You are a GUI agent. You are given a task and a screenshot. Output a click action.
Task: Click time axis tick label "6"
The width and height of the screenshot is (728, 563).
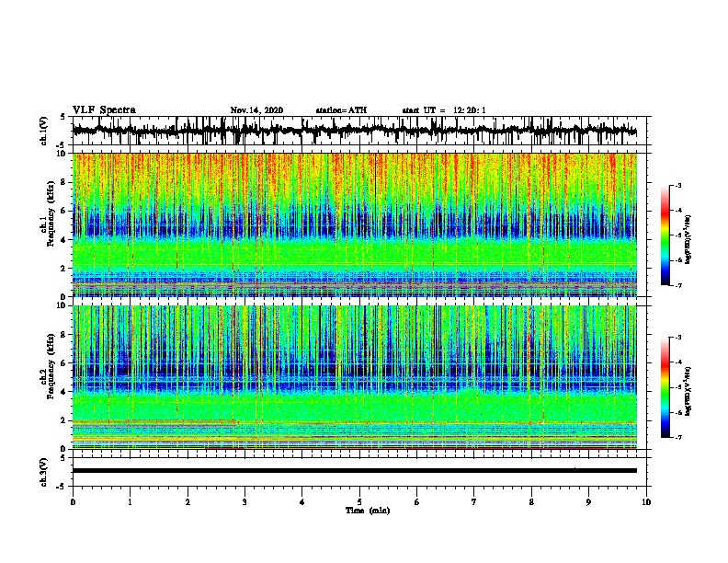(x=417, y=502)
